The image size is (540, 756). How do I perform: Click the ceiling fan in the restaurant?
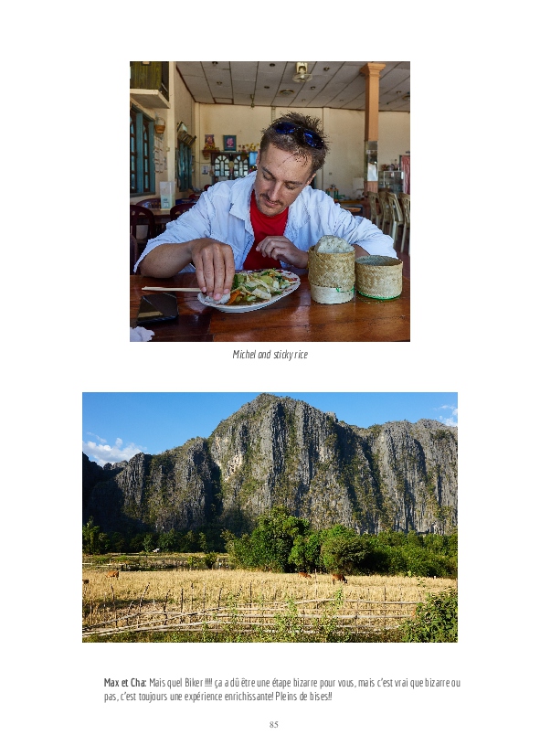tap(302, 72)
